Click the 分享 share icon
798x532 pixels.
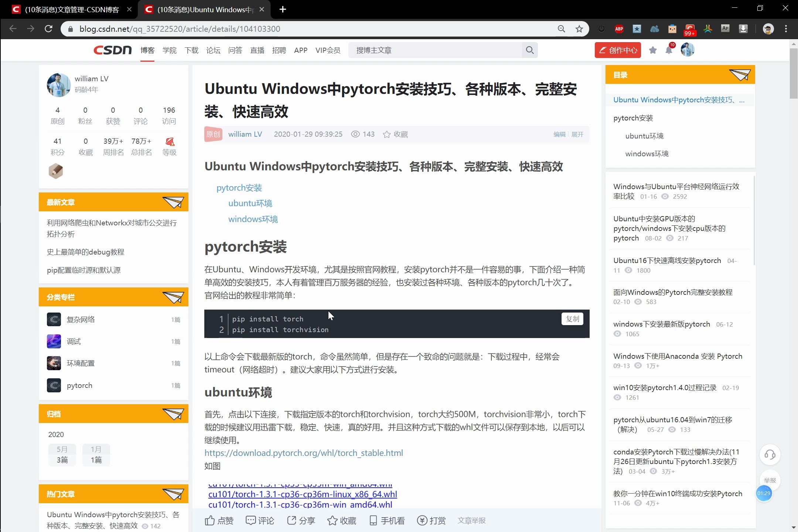[x=291, y=521]
